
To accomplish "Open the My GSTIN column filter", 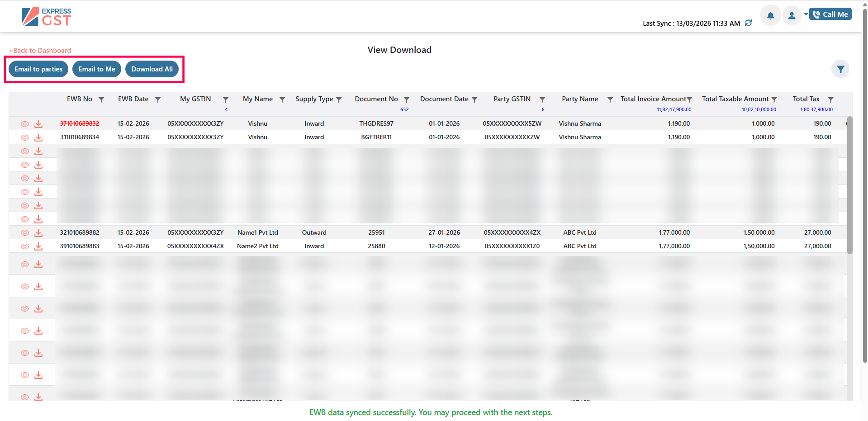I will tap(225, 100).
